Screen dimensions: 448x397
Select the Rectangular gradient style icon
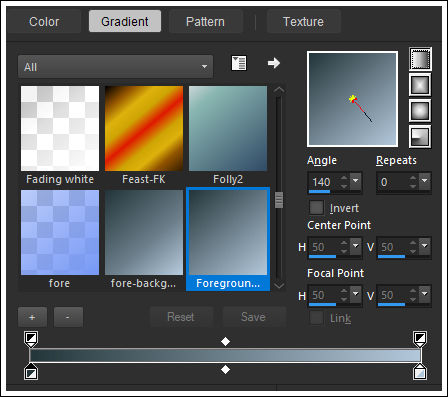[x=420, y=85]
